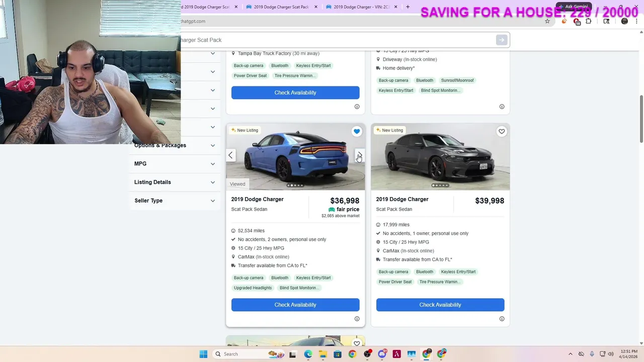Image resolution: width=644 pixels, height=362 pixels.
Task: Open the Windows Start menu
Action: point(203,354)
